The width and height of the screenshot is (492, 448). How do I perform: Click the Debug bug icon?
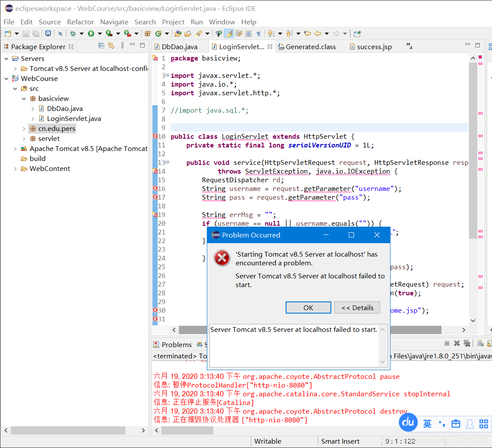(x=73, y=33)
